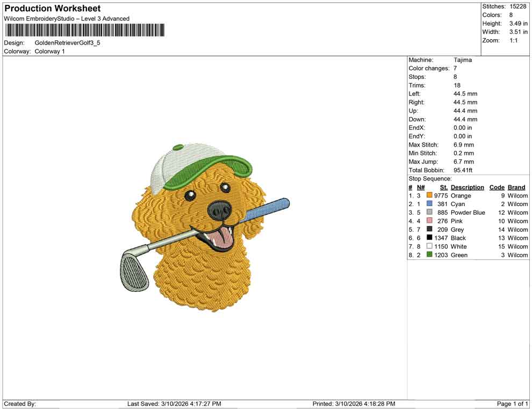Viewport: 532px width, 409px height.
Task: Click the Total Bobbin value 95.41ft
Action: [x=463, y=170]
